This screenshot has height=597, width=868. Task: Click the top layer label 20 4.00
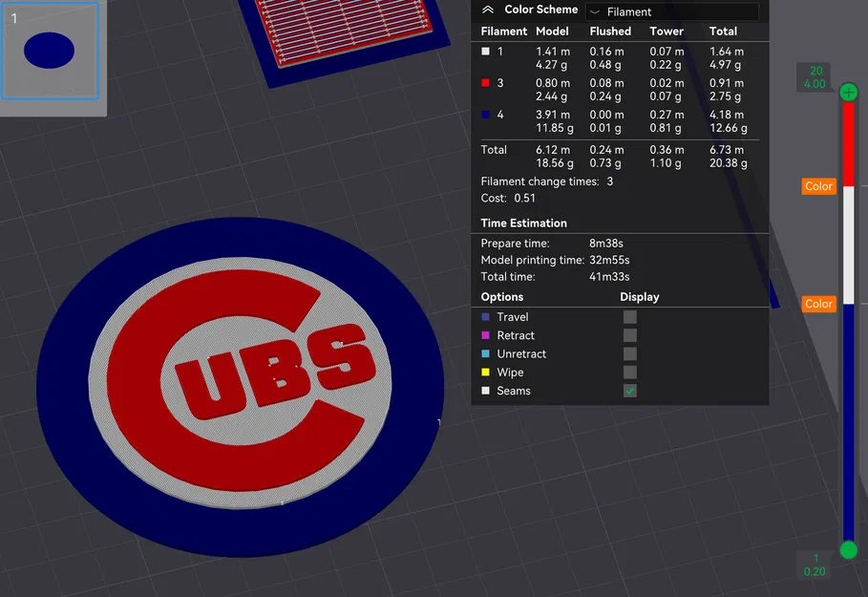tap(815, 77)
